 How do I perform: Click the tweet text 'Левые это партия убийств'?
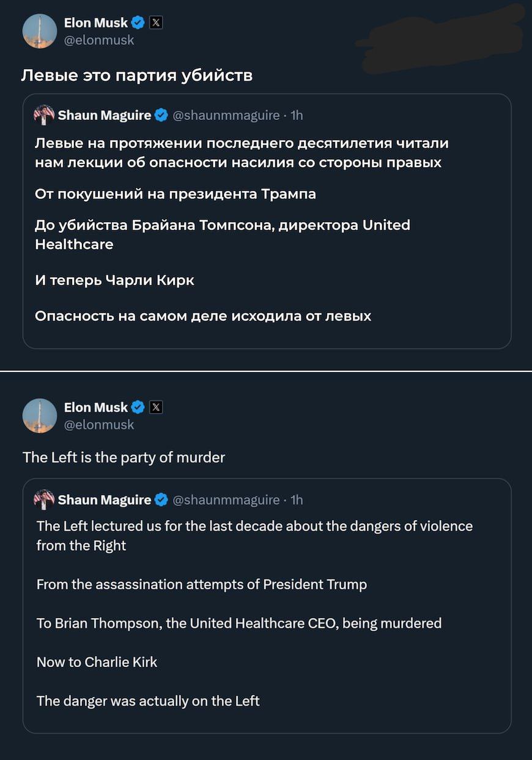tap(137, 76)
